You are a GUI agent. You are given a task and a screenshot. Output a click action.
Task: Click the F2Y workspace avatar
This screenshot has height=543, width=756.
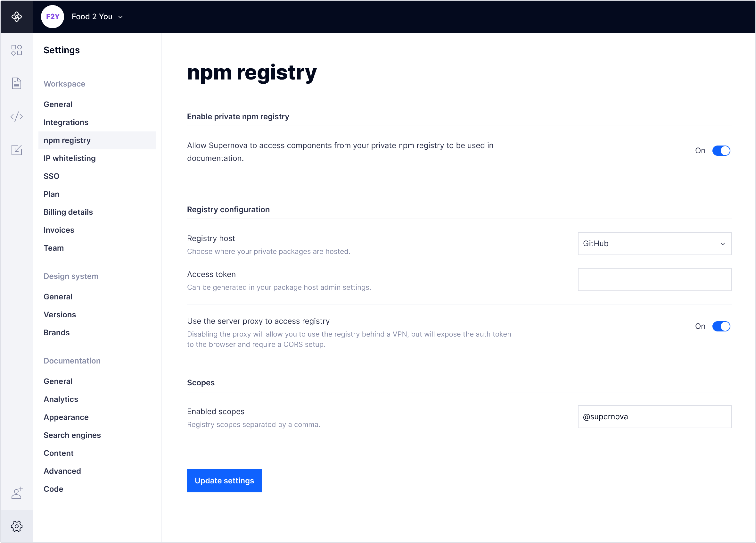tap(52, 16)
